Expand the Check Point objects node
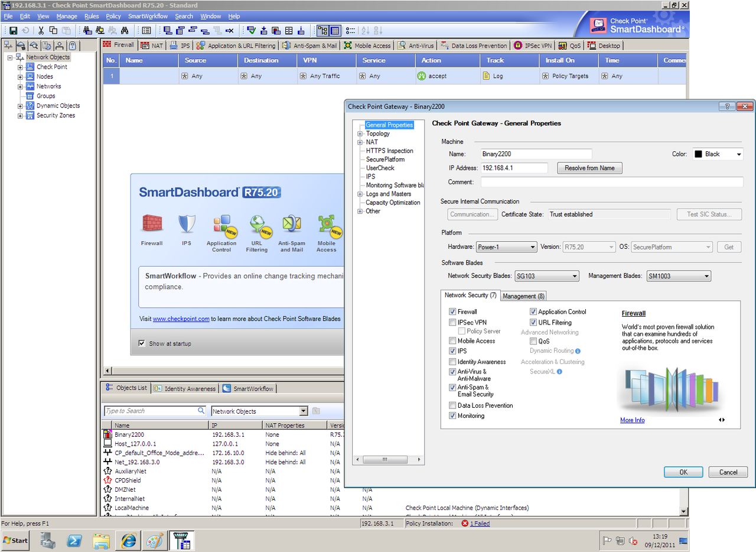This screenshot has height=552, width=756. click(x=20, y=67)
